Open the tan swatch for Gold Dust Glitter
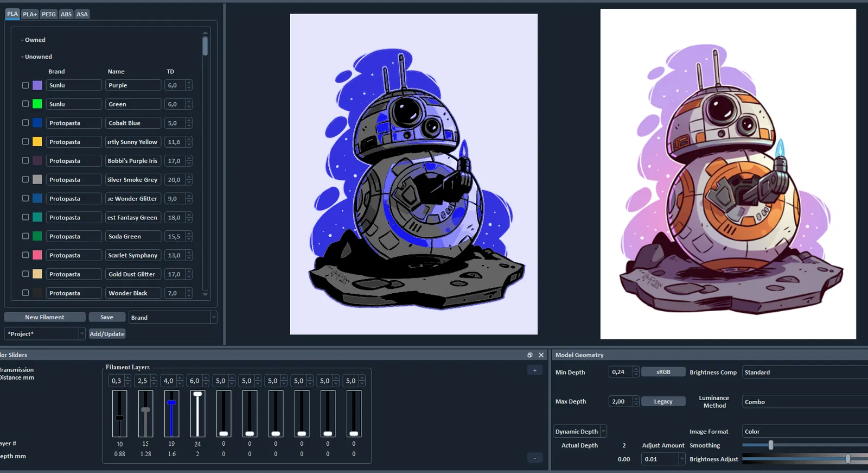Screen dimensions: 868x473 pos(37,274)
